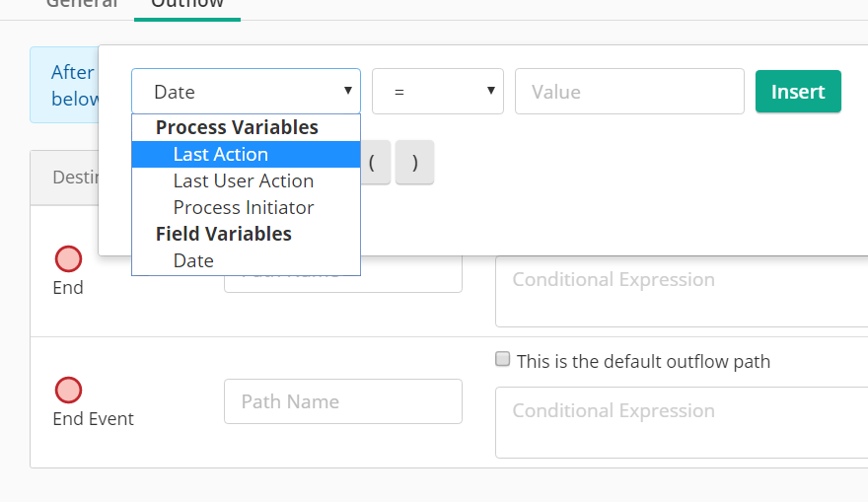
Task: Click the End row Conditional Expression box
Action: pyautogui.click(x=681, y=291)
